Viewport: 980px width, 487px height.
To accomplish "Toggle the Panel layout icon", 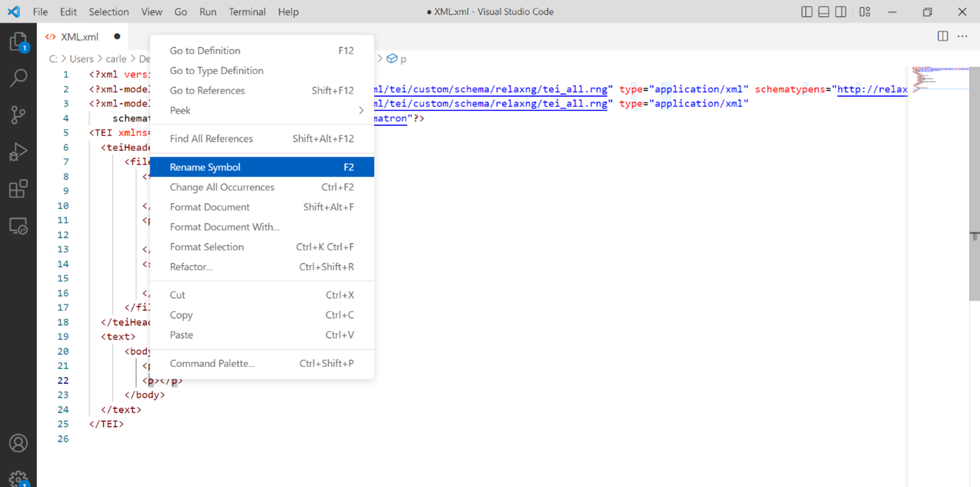I will [824, 11].
